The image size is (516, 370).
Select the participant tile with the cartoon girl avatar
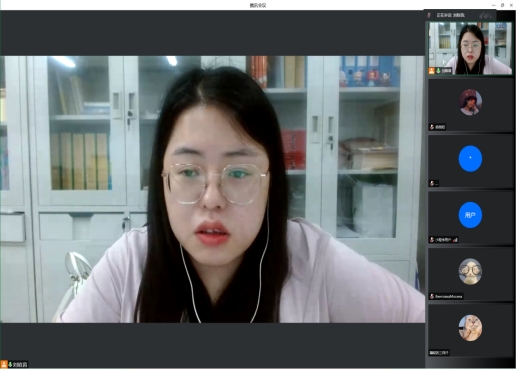click(470, 105)
